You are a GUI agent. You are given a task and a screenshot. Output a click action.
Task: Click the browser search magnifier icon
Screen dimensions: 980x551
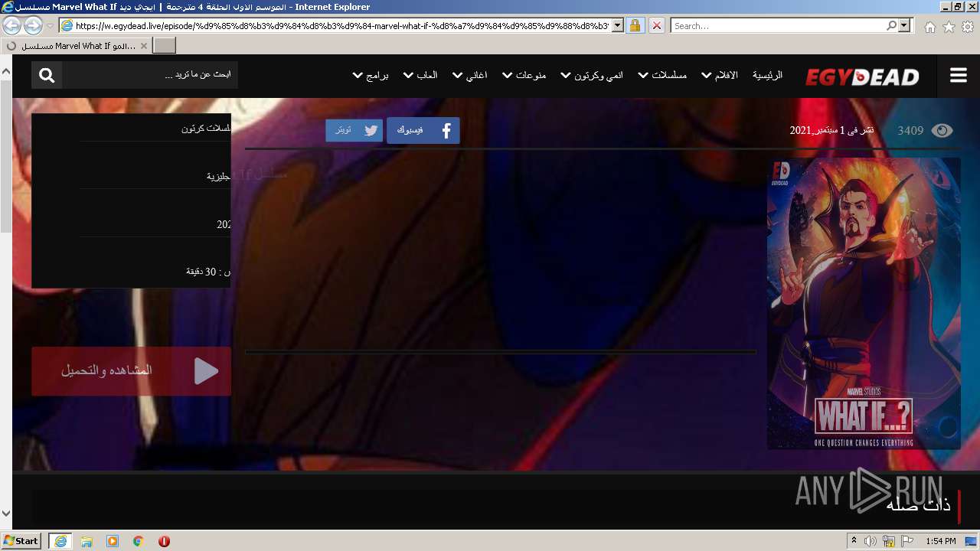(891, 25)
